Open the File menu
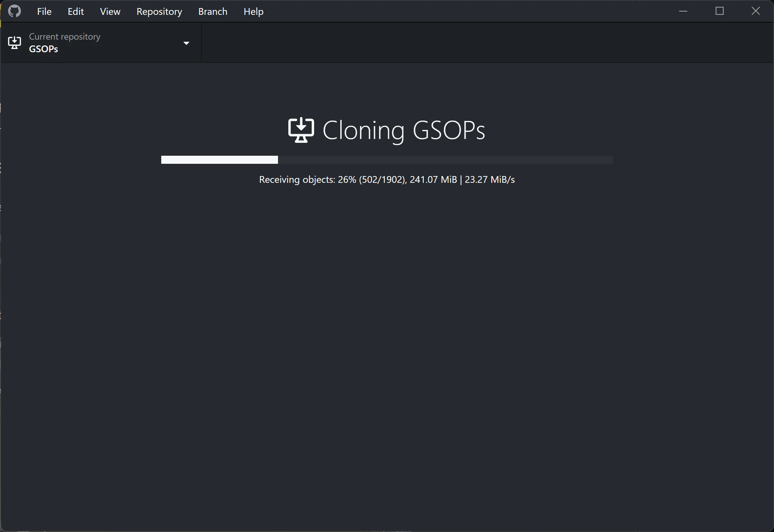 [x=44, y=12]
